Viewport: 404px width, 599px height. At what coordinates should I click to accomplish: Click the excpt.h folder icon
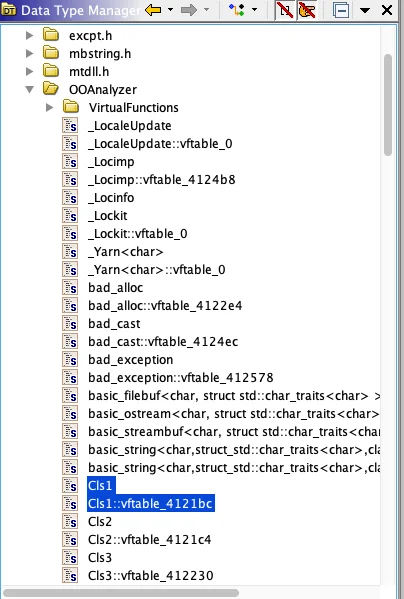51,35
